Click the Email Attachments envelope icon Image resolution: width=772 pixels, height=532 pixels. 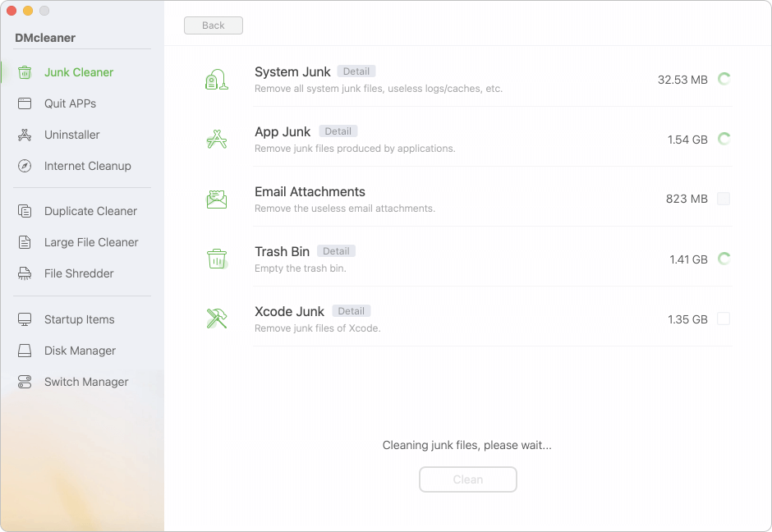pyautogui.click(x=217, y=199)
